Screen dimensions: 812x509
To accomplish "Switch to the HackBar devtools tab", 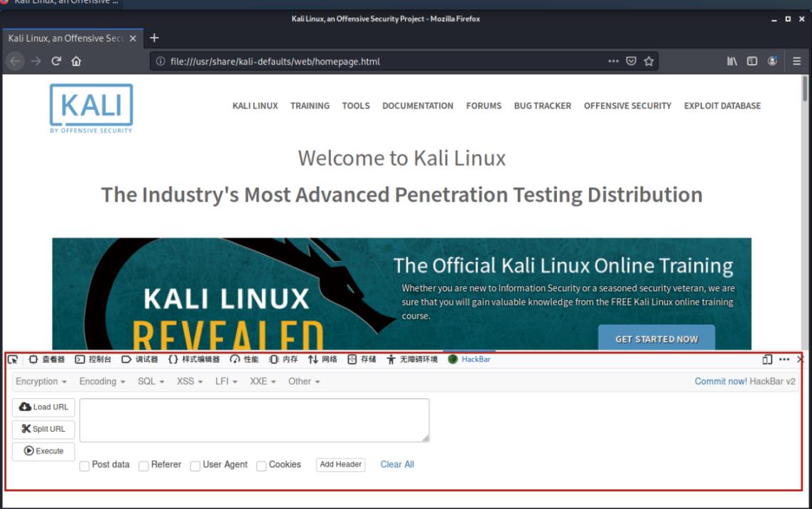I will [x=470, y=360].
